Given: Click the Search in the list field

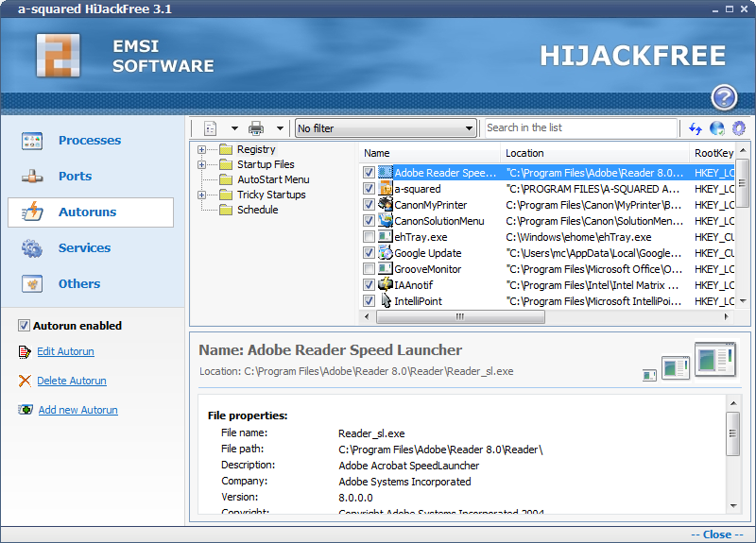Looking at the screenshot, I should click(x=579, y=128).
